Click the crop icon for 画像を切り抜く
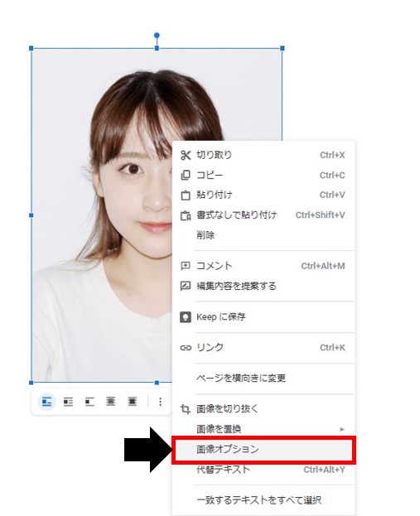This screenshot has height=516, width=420. click(x=186, y=409)
